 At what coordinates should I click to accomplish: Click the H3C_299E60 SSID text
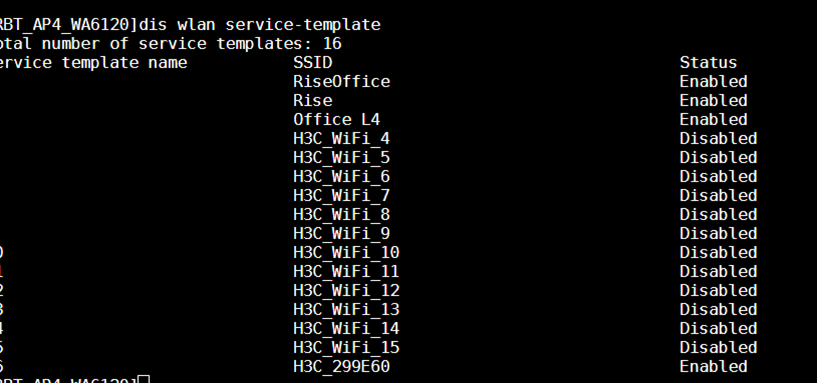[341, 366]
